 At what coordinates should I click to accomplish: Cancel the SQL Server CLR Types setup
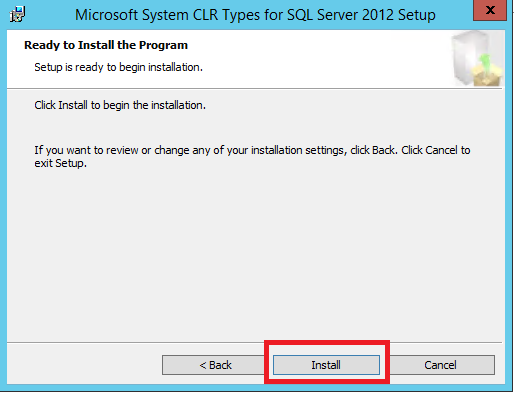[440, 365]
